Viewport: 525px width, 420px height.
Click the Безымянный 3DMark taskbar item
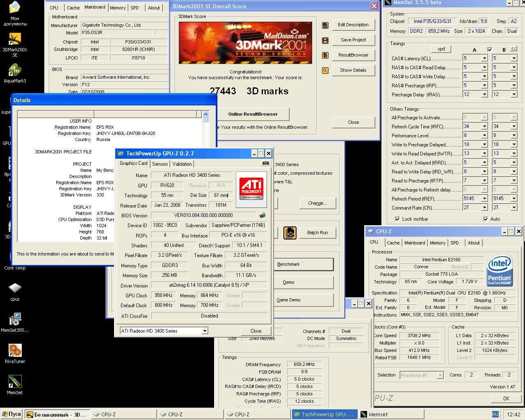tap(57, 414)
